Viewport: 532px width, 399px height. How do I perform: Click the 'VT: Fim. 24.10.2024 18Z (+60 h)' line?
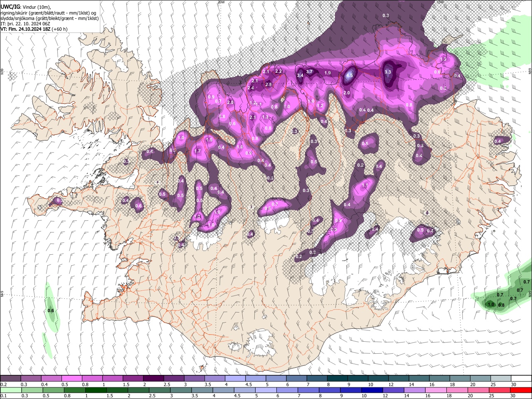pyautogui.click(x=34, y=29)
